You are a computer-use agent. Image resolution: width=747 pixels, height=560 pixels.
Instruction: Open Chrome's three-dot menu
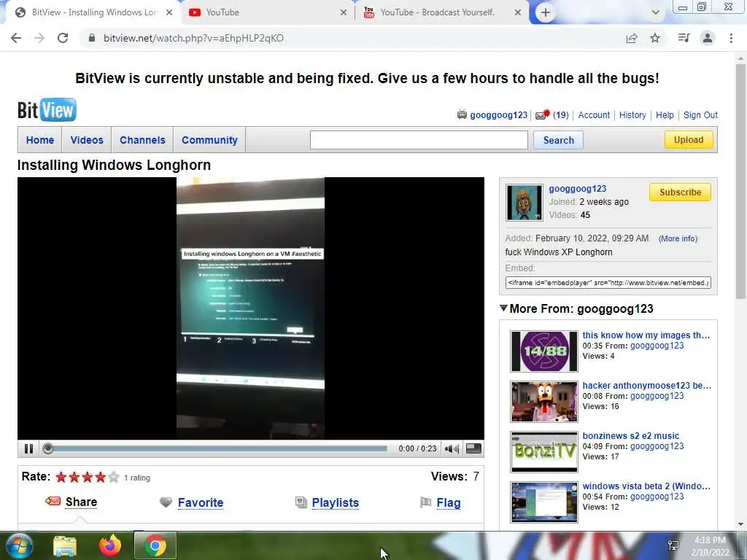coord(731,38)
